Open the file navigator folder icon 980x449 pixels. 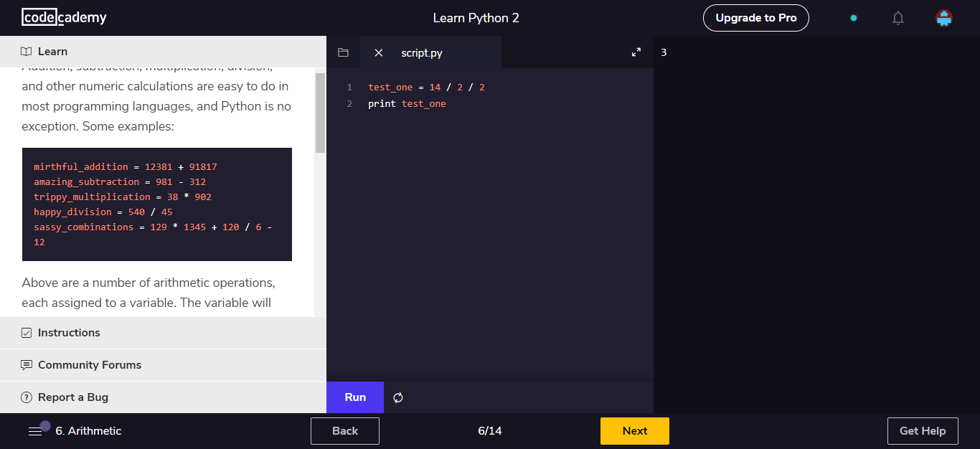pos(342,52)
